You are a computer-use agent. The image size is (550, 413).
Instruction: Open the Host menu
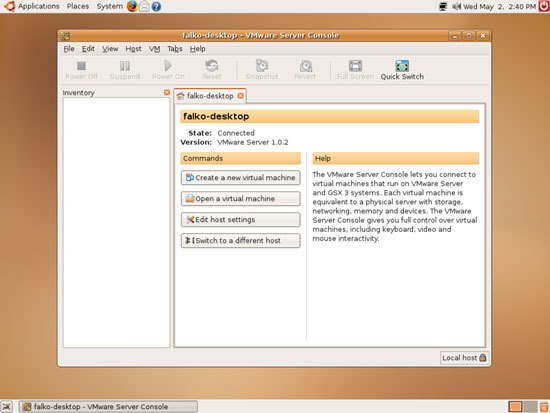click(x=133, y=49)
